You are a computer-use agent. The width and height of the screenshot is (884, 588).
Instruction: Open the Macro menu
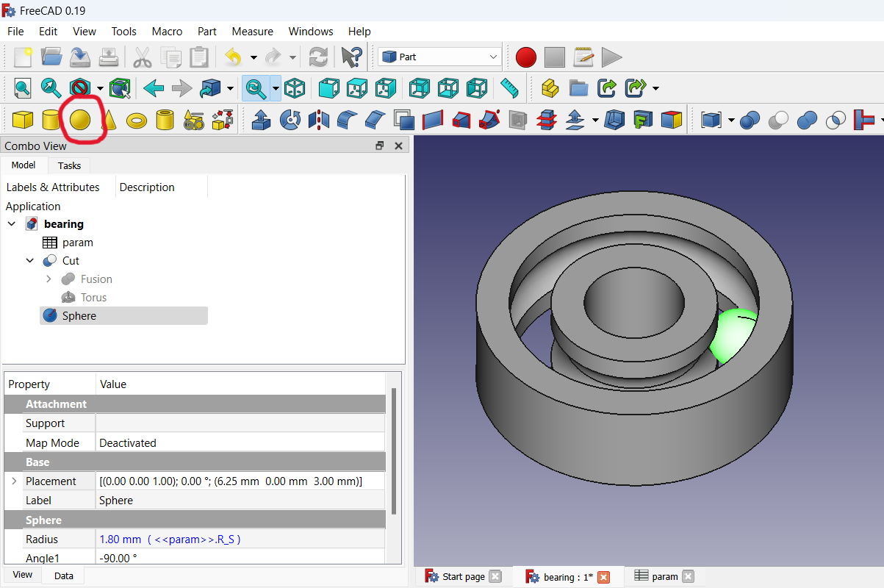(x=167, y=31)
